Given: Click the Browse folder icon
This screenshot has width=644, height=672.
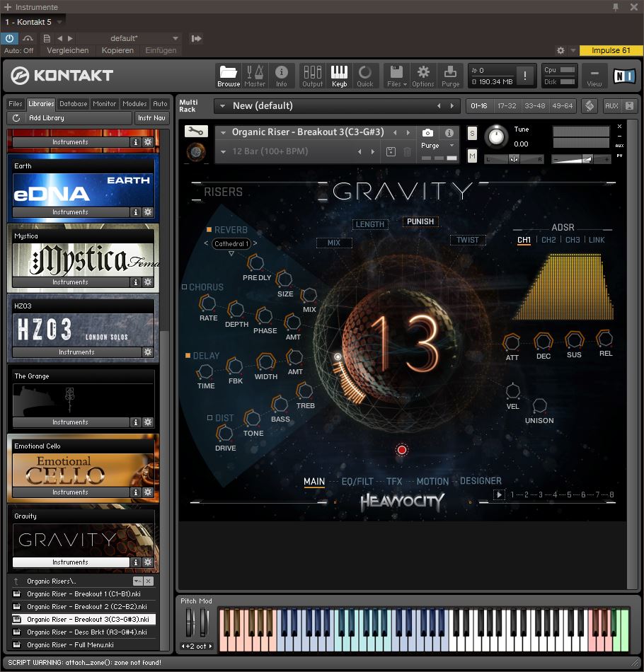Looking at the screenshot, I should coord(228,76).
